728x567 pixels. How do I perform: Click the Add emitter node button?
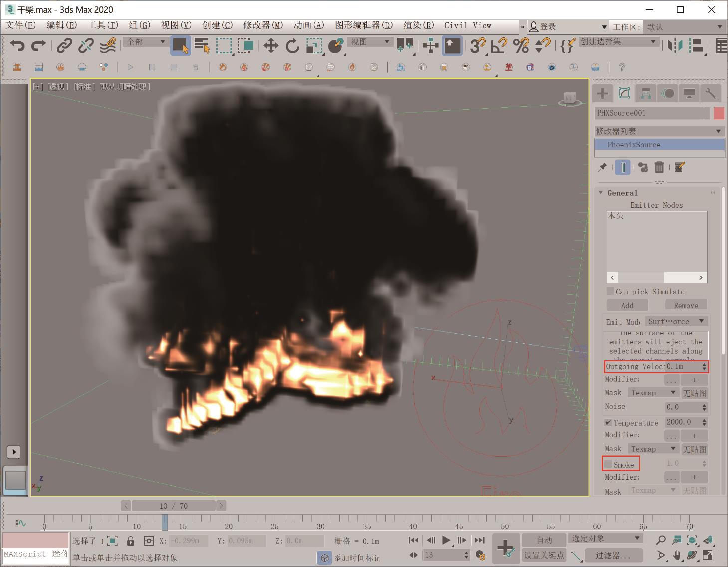pos(627,305)
